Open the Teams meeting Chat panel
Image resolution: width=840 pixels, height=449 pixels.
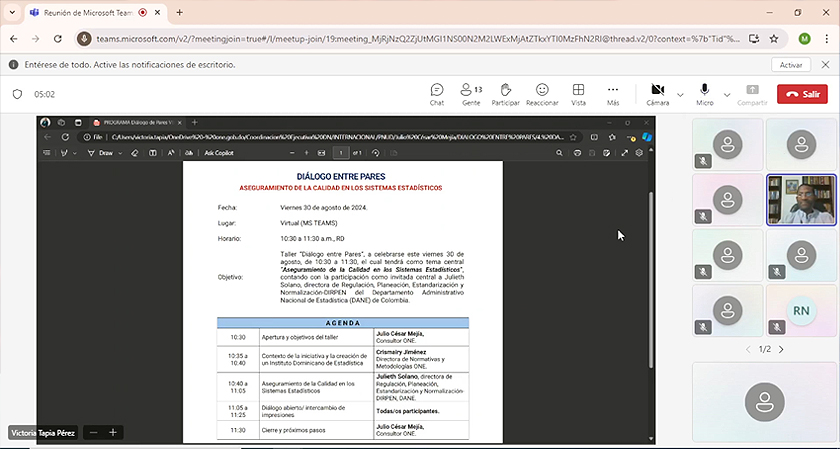(437, 94)
